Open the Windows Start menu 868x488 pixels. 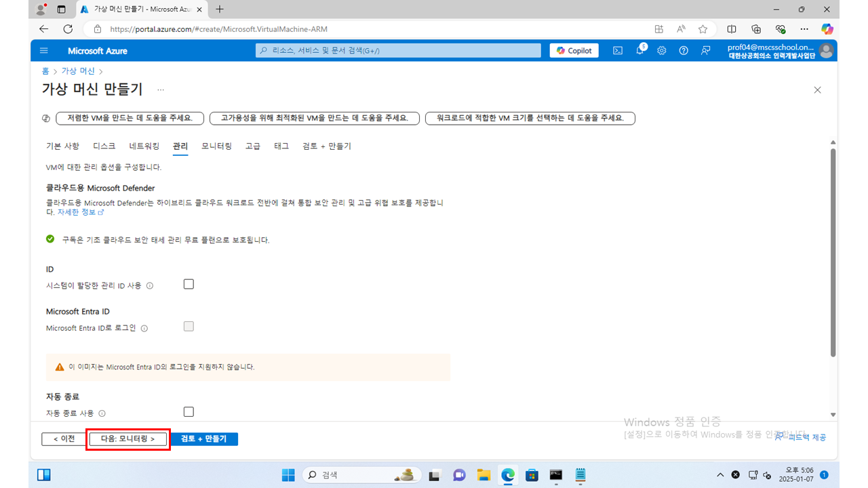[x=288, y=475]
